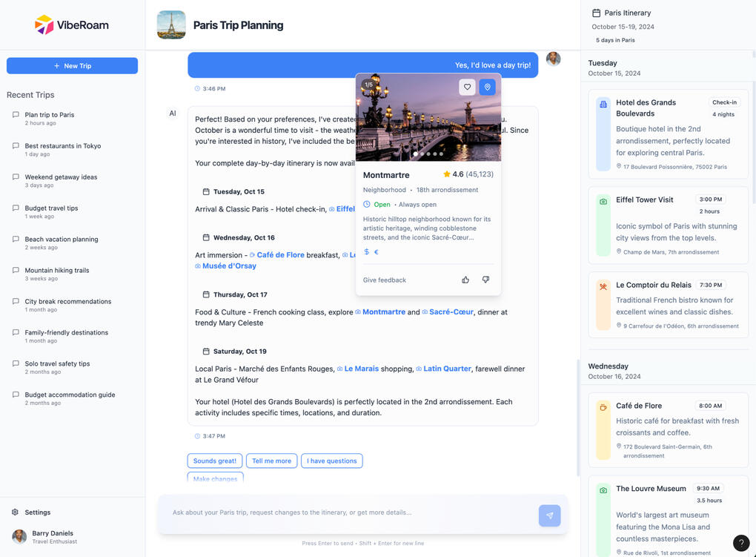756x557 pixels.
Task: Open Best restaurants in Tokyo trip
Action: [63, 146]
